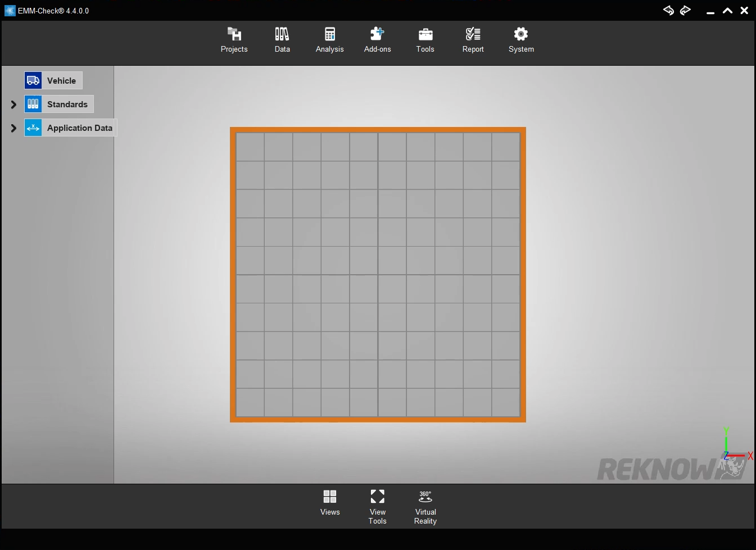The image size is (756, 550).
Task: Click the Add-ons label in top menu
Action: click(378, 49)
